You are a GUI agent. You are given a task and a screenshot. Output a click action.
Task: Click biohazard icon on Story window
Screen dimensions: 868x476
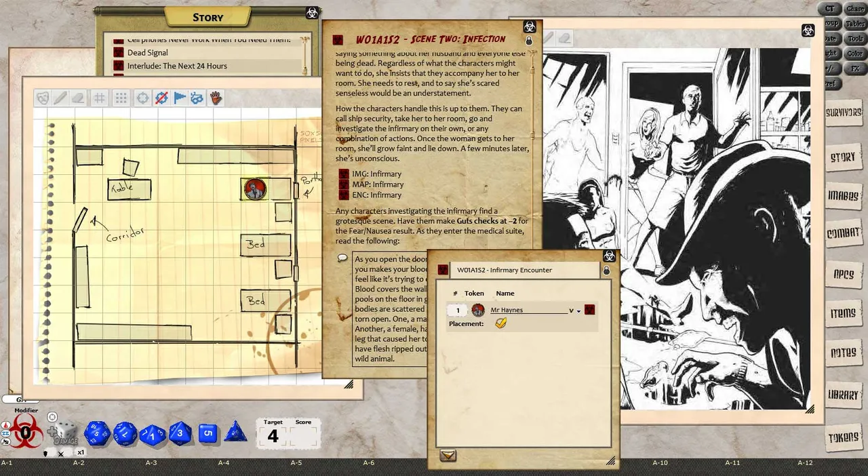[312, 12]
